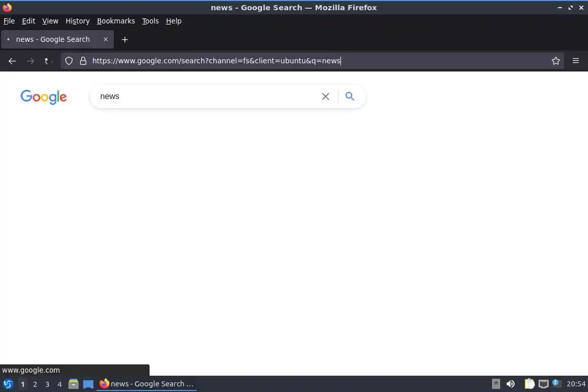Screen dimensions: 588x392
Task: Open the View menu
Action: click(x=50, y=21)
